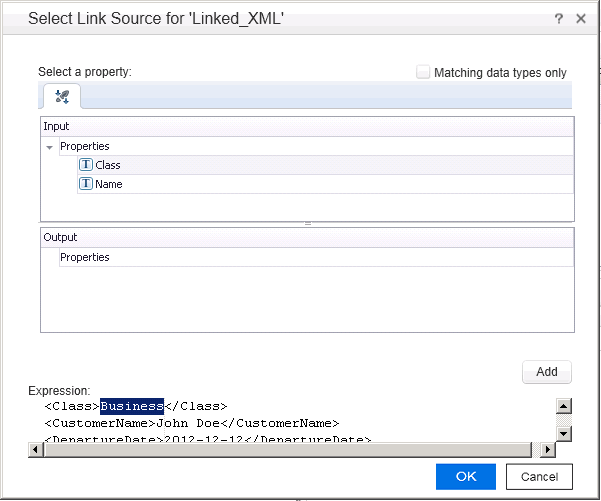Screen dimensions: 601x501
Task: Select the data source tab icon
Action: [x=62, y=96]
